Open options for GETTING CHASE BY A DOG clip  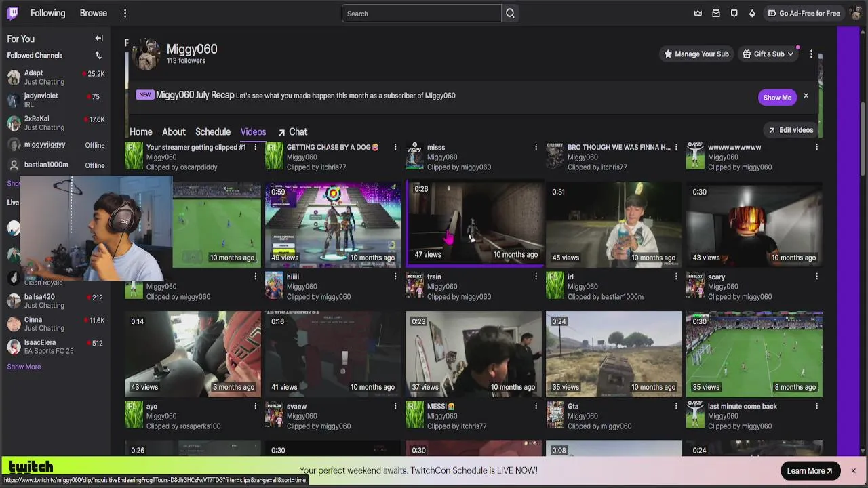[395, 147]
